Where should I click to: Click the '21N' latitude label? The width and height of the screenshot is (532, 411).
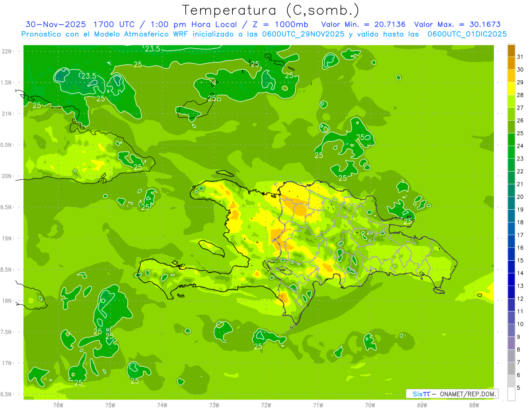point(8,114)
